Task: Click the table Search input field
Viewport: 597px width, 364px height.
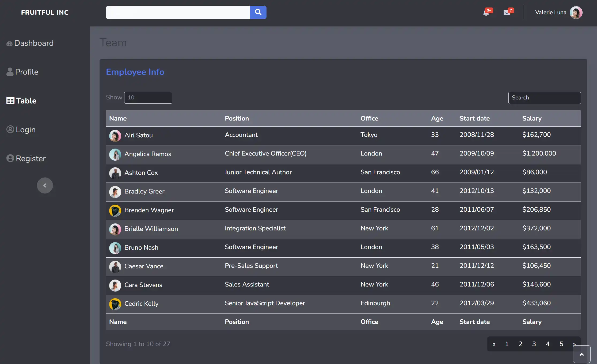Action: 544,98
